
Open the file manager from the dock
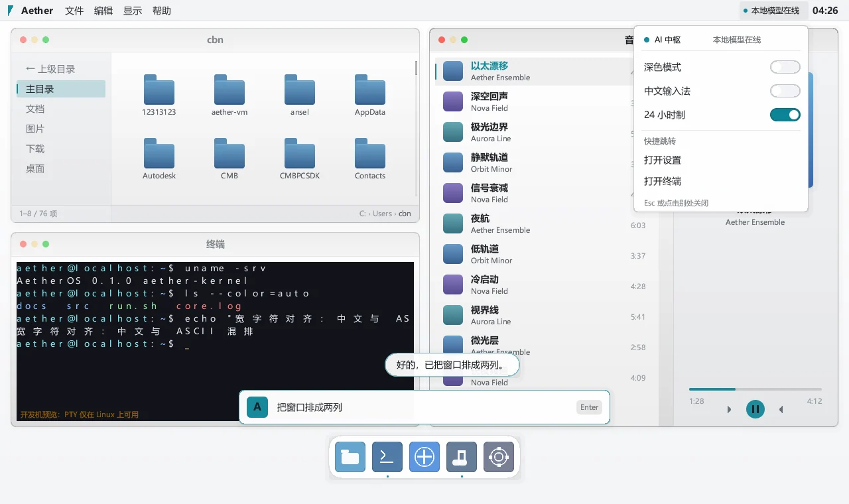point(350,456)
